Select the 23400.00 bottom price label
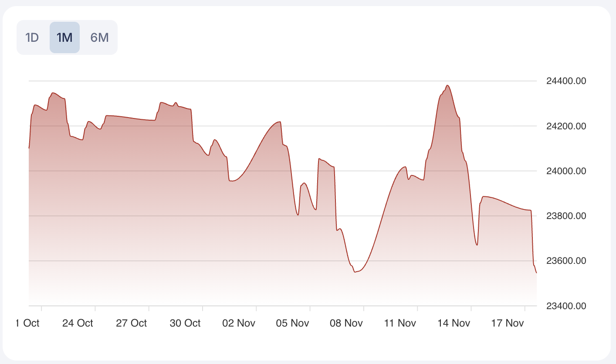The image size is (616, 364). 566,306
